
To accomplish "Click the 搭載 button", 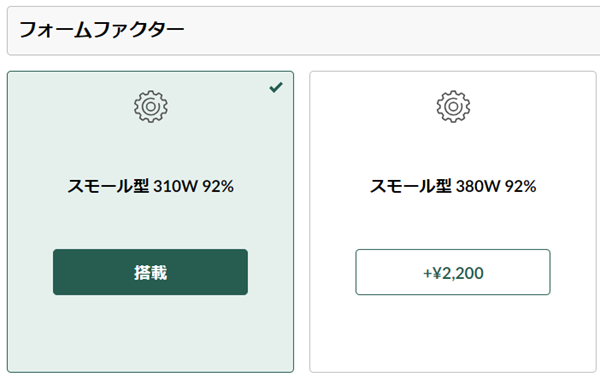I will tap(150, 272).
